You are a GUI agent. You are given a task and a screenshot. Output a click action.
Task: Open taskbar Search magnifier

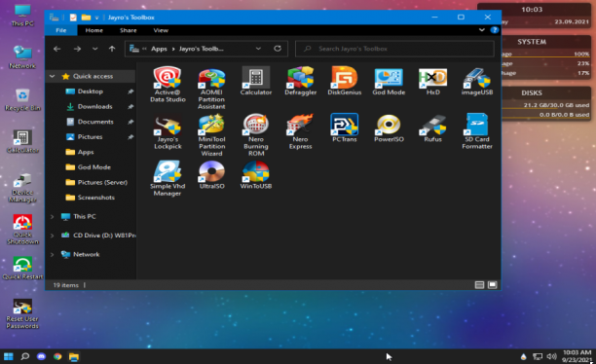(25, 356)
